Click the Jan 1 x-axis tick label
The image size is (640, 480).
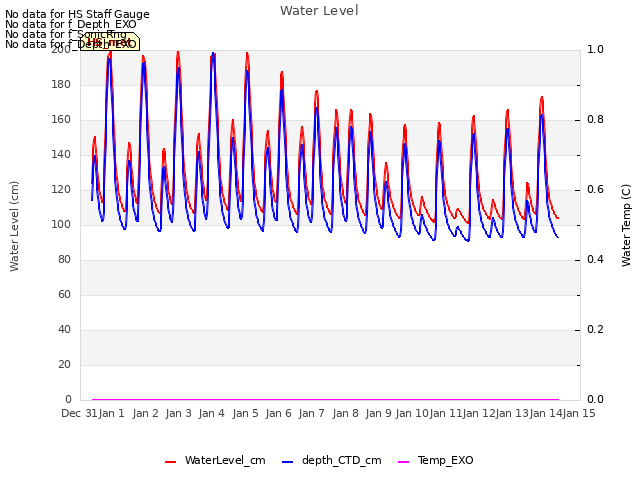111,413
